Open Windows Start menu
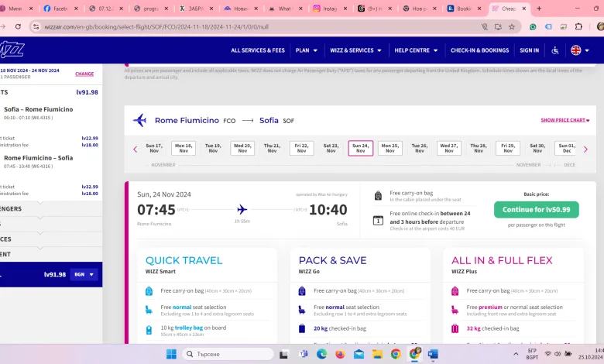 (171, 354)
